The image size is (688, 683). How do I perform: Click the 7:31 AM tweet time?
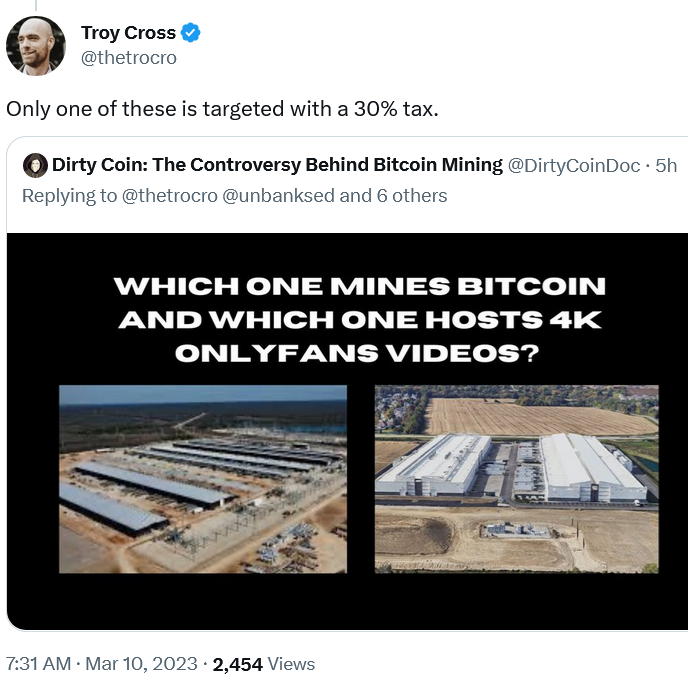pos(37,663)
